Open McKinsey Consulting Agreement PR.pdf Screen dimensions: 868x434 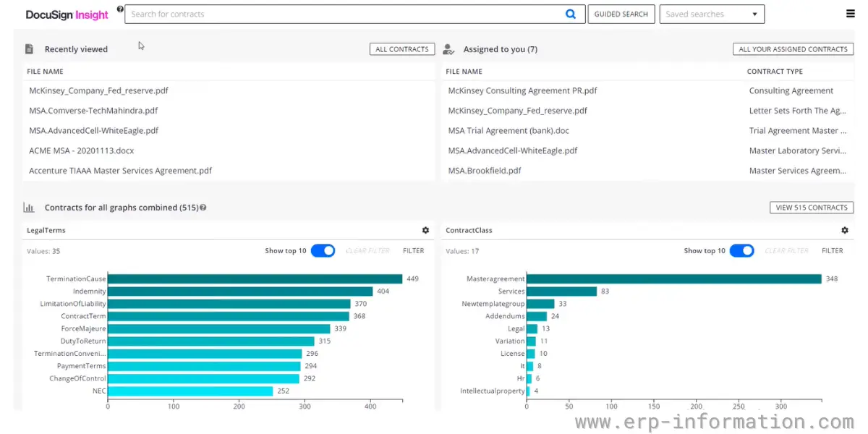tap(522, 91)
